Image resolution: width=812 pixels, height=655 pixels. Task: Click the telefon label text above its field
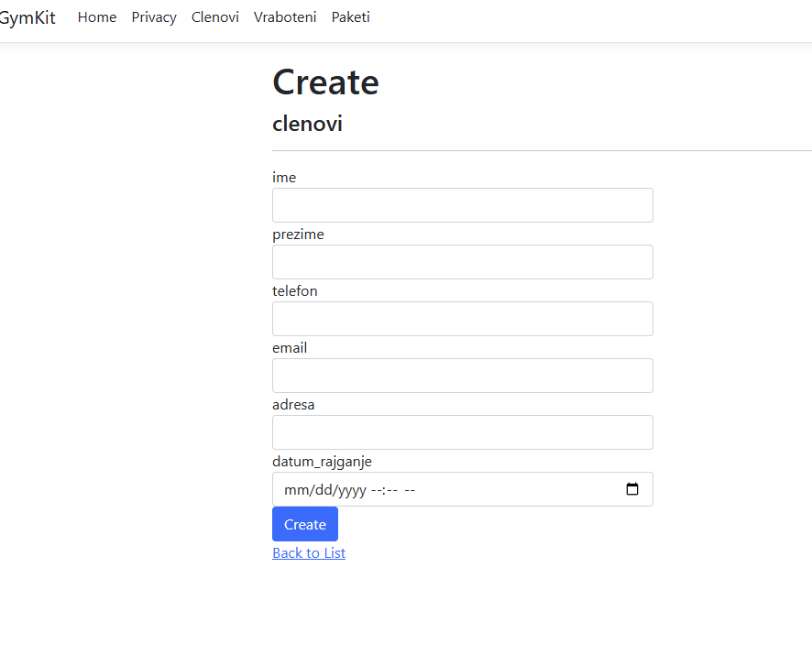coord(295,291)
